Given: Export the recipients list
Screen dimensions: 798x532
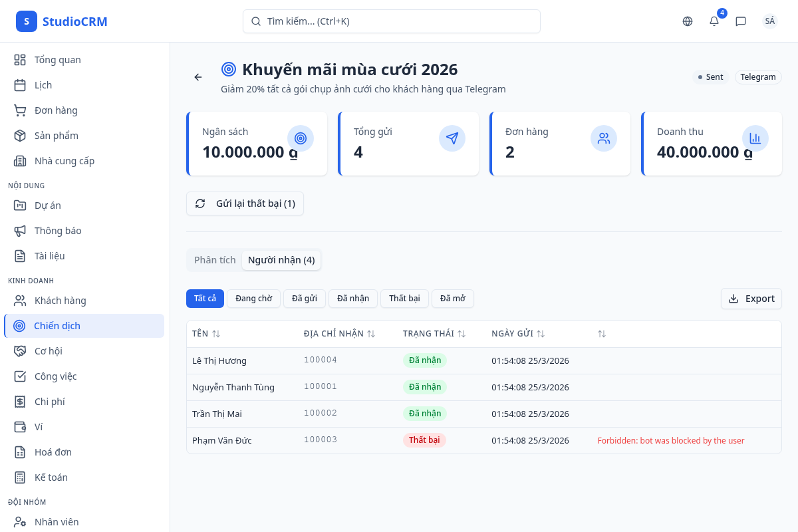Looking at the screenshot, I should pos(751,299).
